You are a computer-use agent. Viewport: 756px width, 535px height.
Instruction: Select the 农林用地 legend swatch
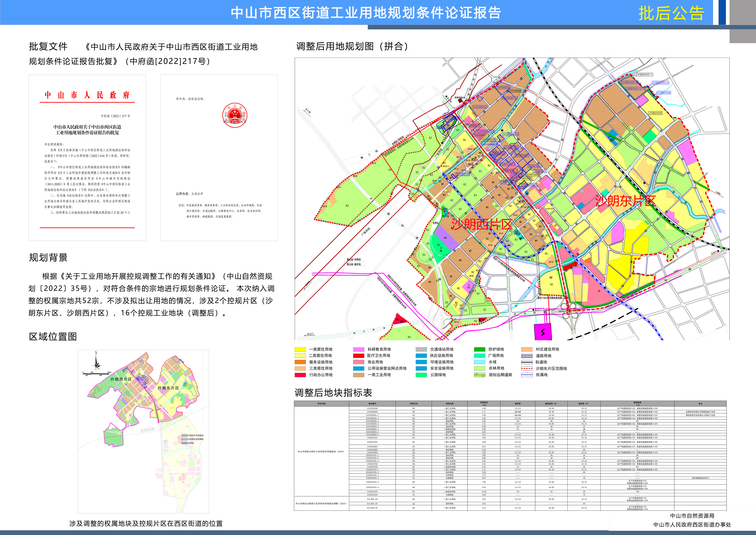click(480, 368)
